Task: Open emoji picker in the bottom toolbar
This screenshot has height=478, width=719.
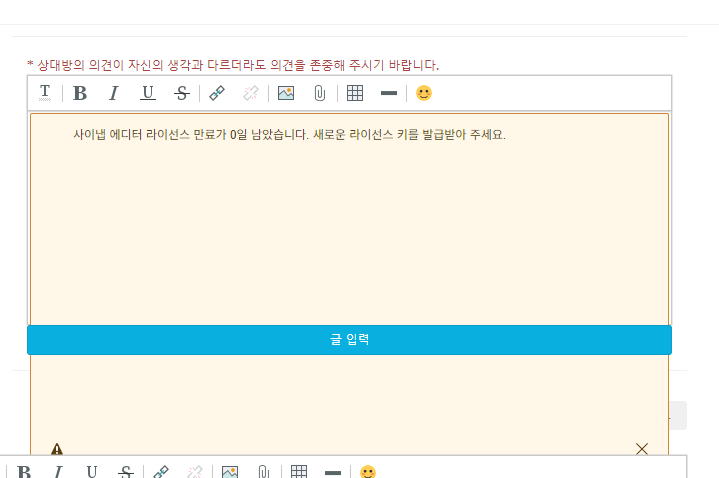Action: (368, 472)
